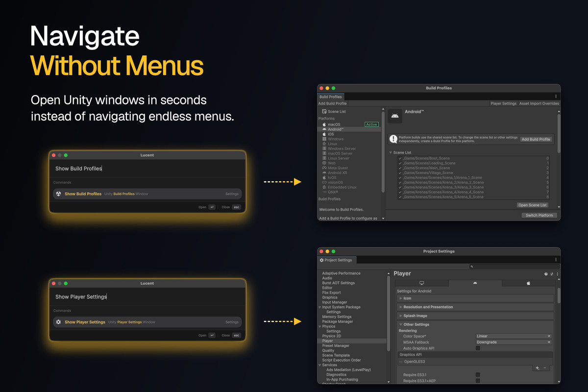Toggle the Auto Graphics API checkbox

[x=478, y=348]
